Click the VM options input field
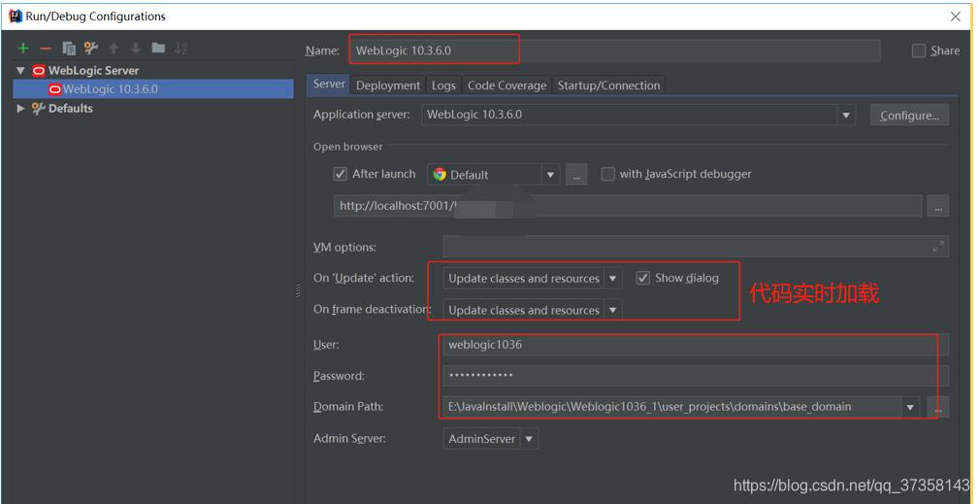Screen dimensions: 980x504 click(696, 247)
